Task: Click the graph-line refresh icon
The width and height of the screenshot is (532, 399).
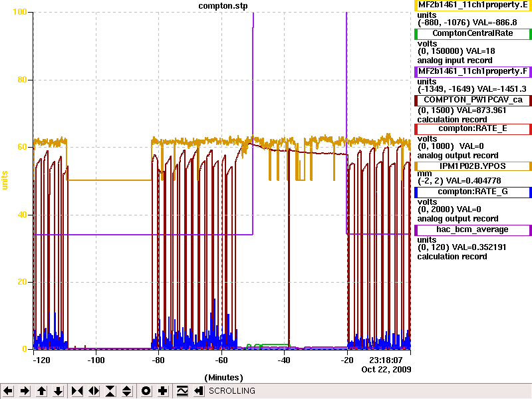Action: click(182, 391)
